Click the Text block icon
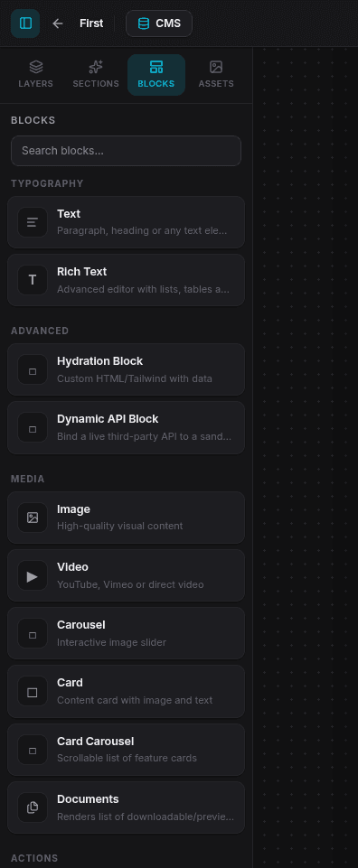The image size is (358, 868). click(x=33, y=222)
